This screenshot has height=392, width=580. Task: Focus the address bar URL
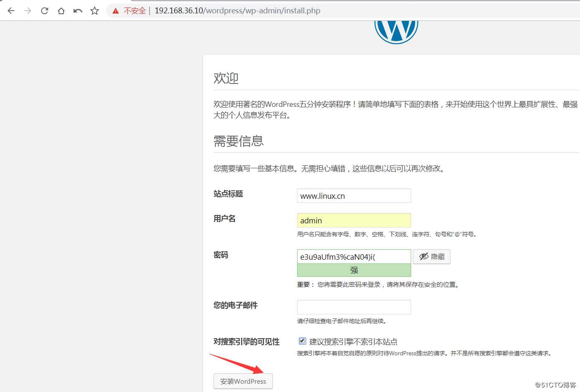237,11
